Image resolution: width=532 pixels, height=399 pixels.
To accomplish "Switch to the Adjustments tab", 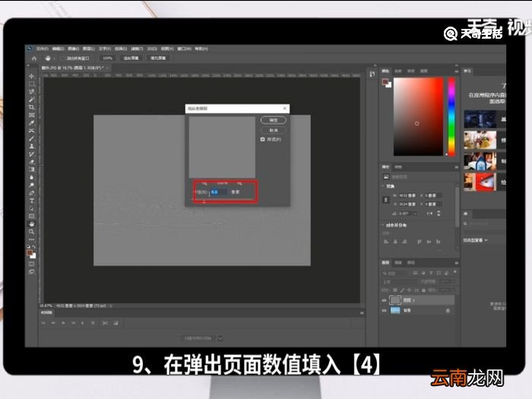I will (x=398, y=167).
